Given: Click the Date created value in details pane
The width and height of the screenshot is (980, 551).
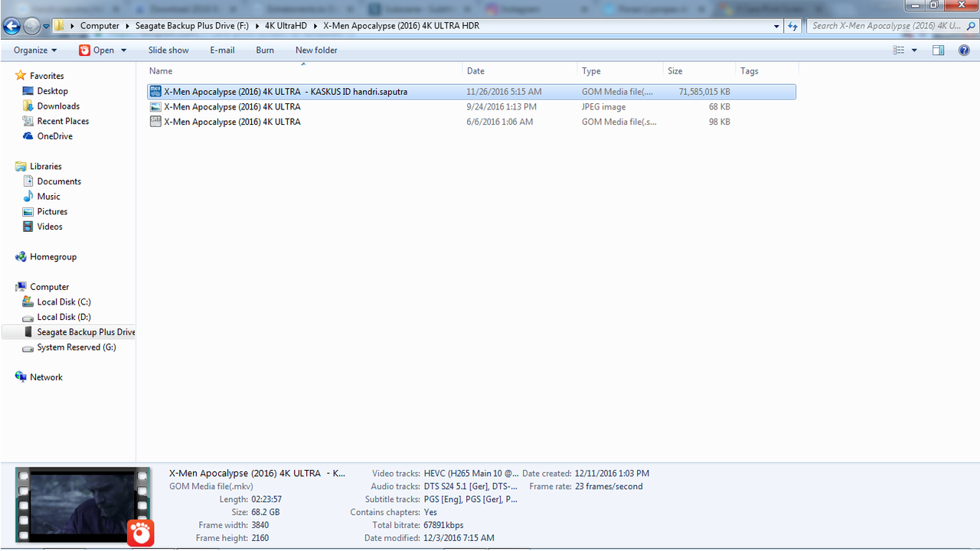Looking at the screenshot, I should (612, 474).
